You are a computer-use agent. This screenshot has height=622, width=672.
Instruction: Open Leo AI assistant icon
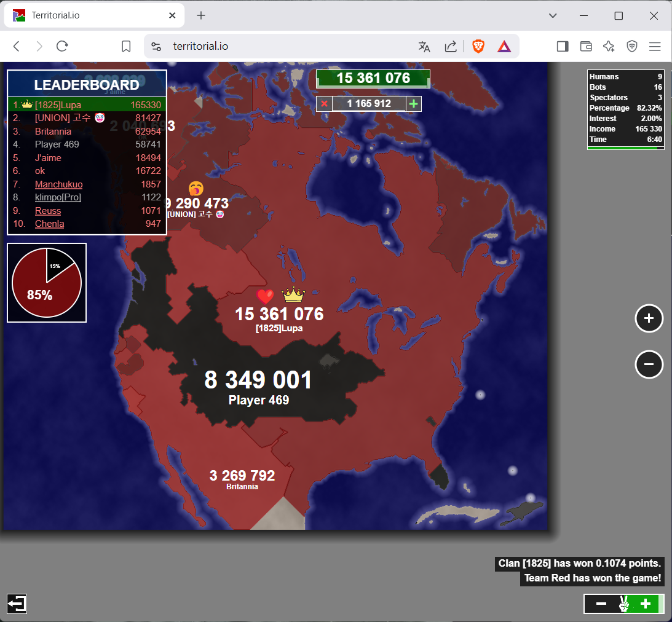point(609,46)
